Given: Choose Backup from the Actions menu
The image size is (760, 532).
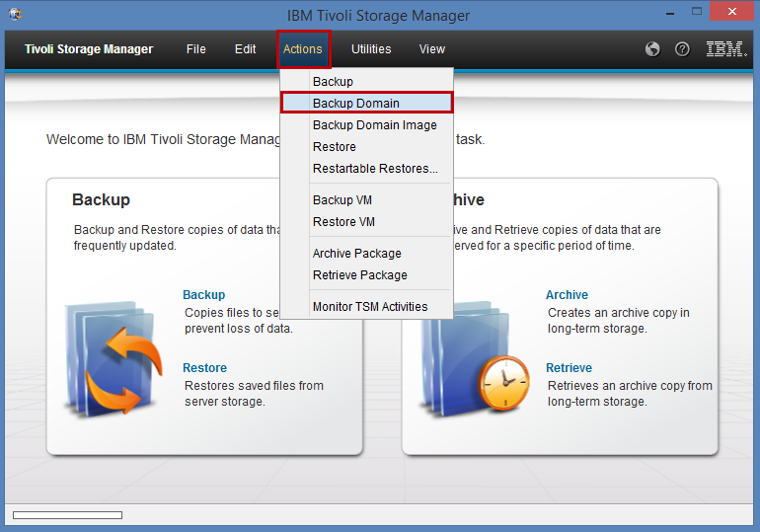Looking at the screenshot, I should coord(367,81).
